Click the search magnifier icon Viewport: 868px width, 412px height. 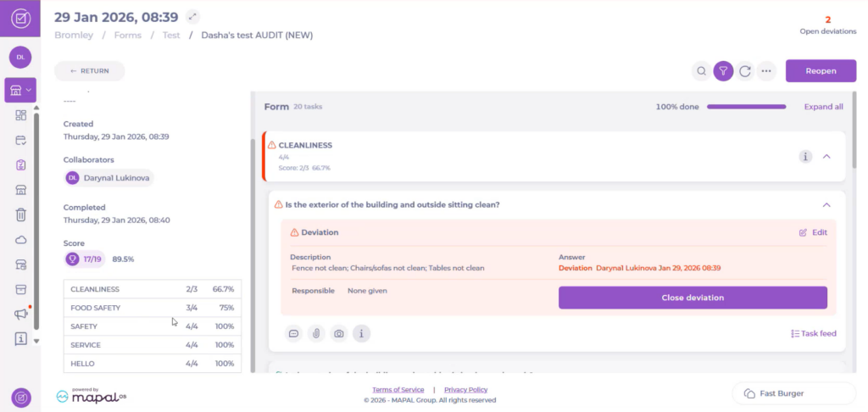click(701, 71)
